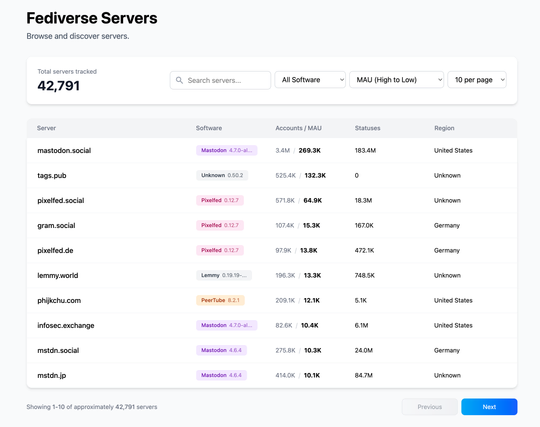
Task: Open the pixelfed.social server entry
Action: click(61, 200)
